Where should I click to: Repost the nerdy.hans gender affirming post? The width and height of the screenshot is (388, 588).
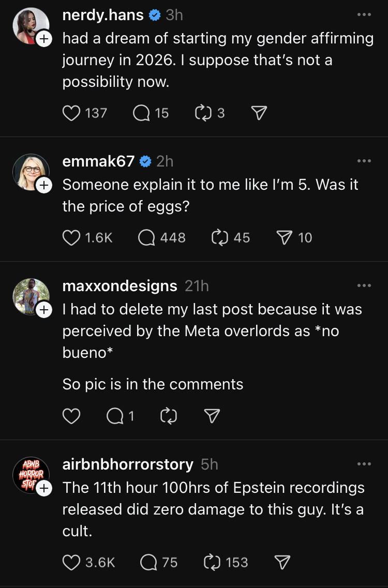tap(202, 113)
